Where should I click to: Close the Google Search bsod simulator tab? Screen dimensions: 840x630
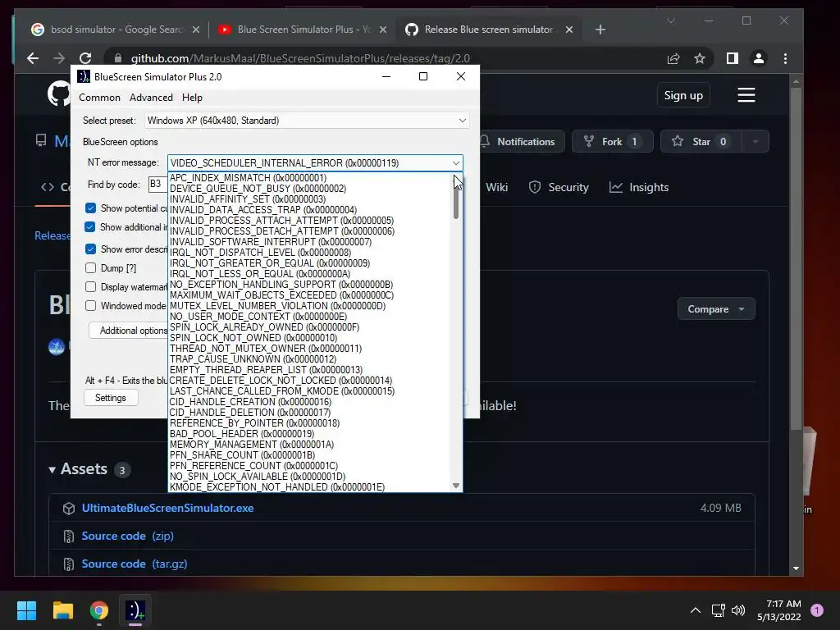[x=196, y=30]
